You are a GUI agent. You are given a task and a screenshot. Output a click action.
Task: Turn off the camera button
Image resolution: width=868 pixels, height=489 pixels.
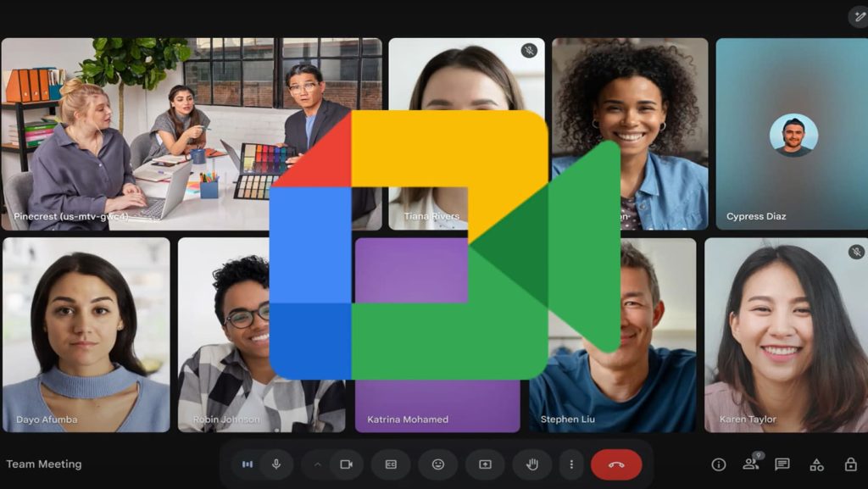tap(347, 464)
